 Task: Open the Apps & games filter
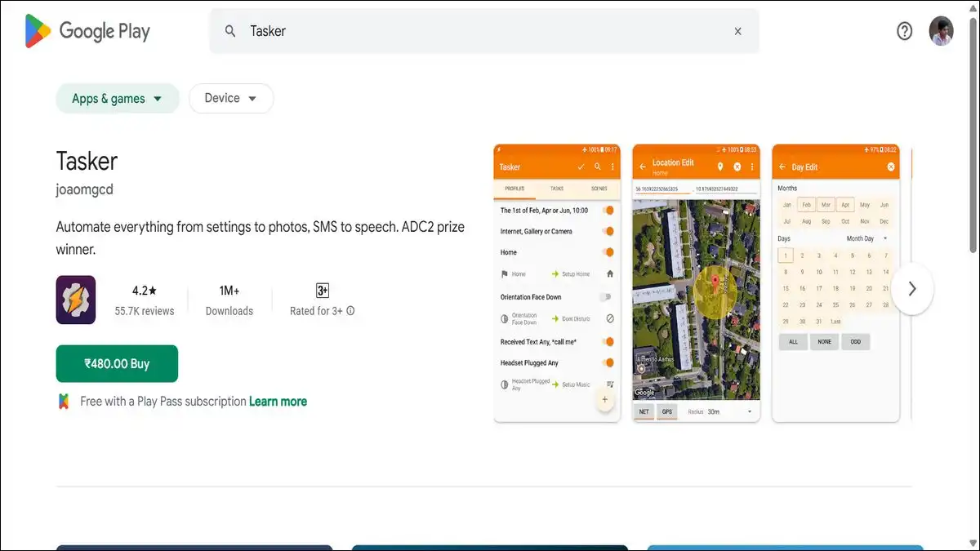(118, 99)
